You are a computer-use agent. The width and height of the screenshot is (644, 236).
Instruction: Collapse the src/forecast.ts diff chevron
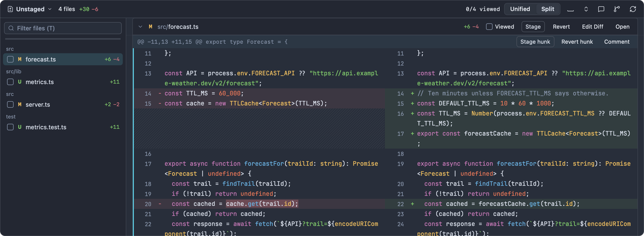pos(140,27)
